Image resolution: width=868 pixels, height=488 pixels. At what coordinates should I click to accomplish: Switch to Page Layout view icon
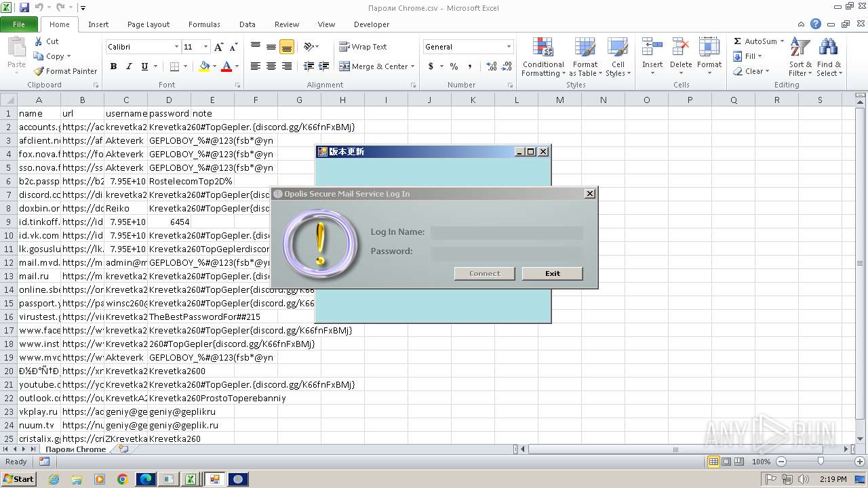726,462
